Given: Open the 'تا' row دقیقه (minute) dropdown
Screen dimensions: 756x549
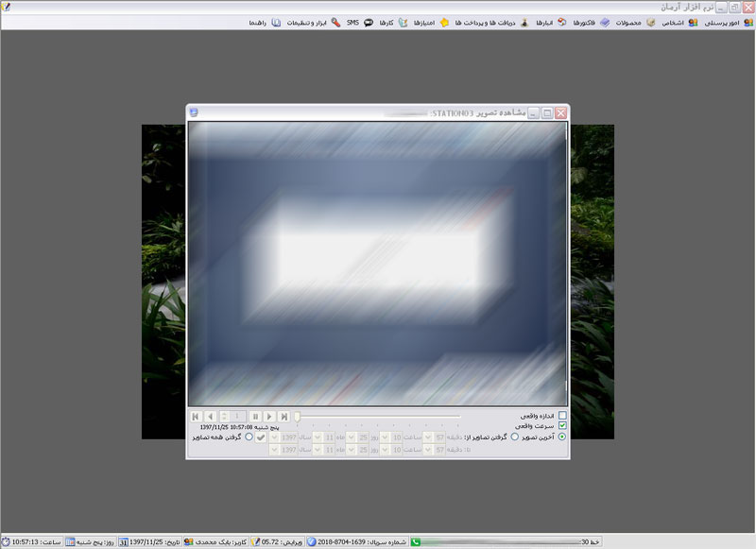Looking at the screenshot, I should [x=428, y=450].
